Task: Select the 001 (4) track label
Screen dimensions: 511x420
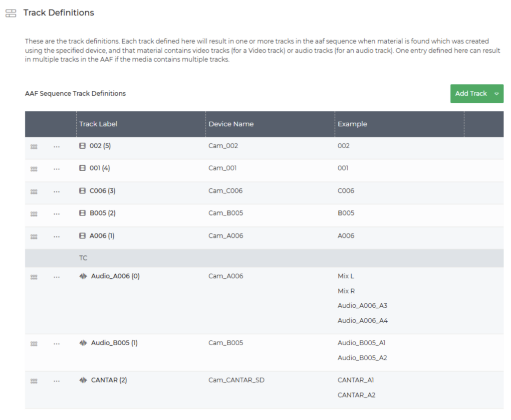Action: 100,168
